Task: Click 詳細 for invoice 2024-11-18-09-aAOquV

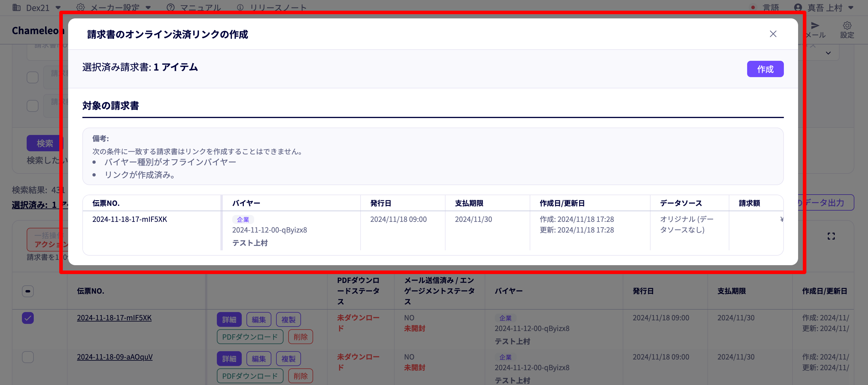Action: tap(229, 359)
